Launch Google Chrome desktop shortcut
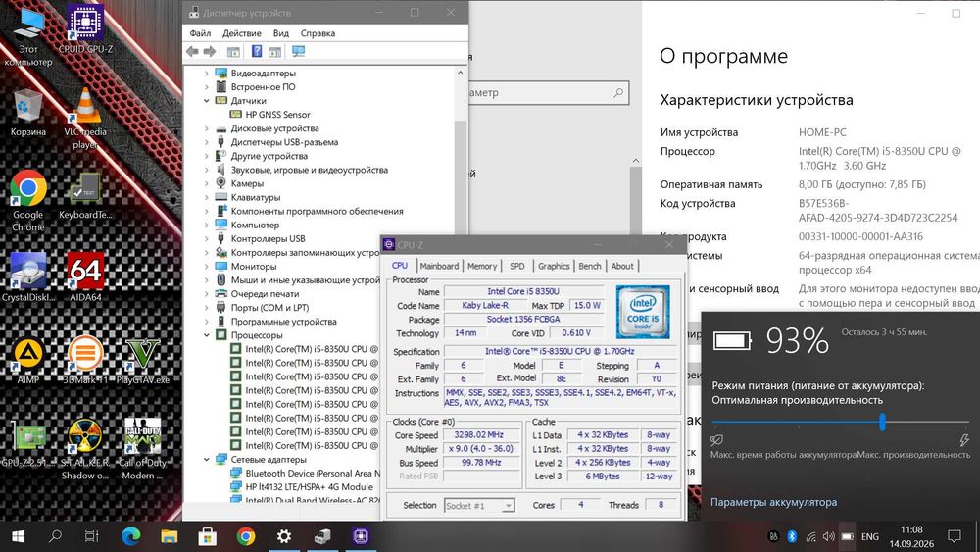 coord(28,201)
